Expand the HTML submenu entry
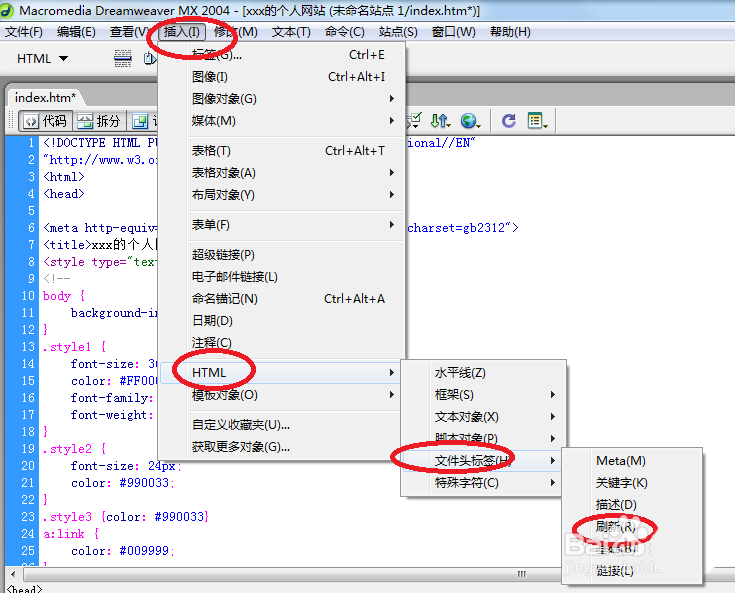Viewport: 735px width, 593px height. coord(280,373)
